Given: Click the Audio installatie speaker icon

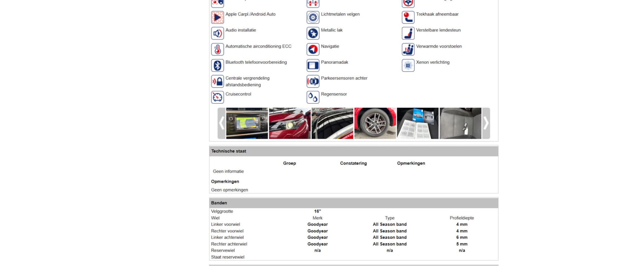Looking at the screenshot, I should (x=218, y=33).
